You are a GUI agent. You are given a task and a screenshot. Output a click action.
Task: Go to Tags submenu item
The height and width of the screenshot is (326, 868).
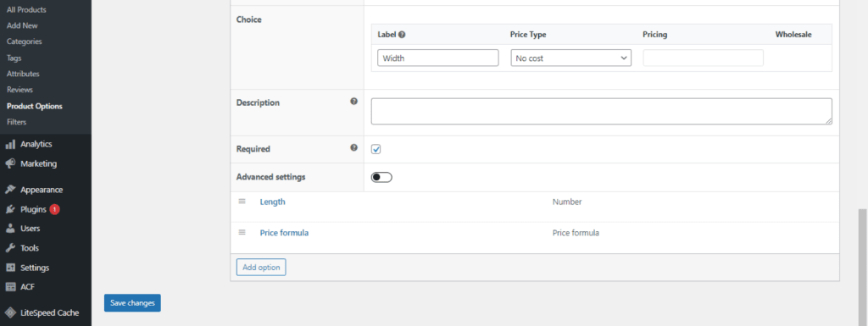click(14, 58)
